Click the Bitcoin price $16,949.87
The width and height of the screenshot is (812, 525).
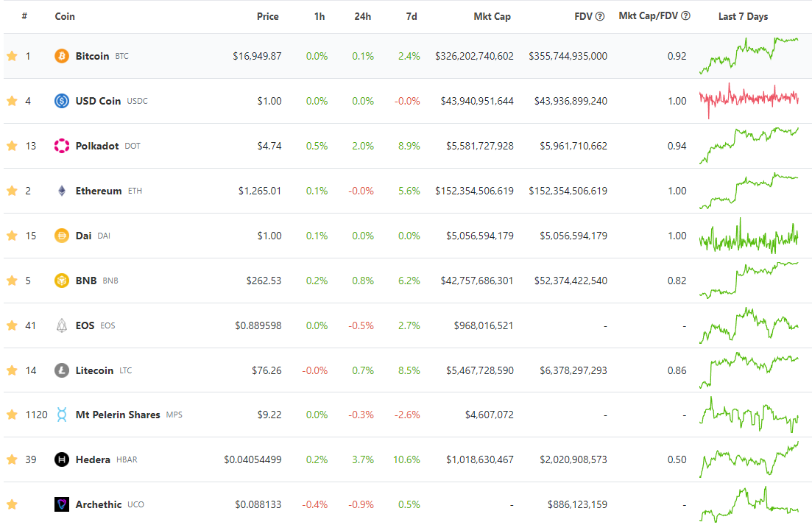pos(257,56)
